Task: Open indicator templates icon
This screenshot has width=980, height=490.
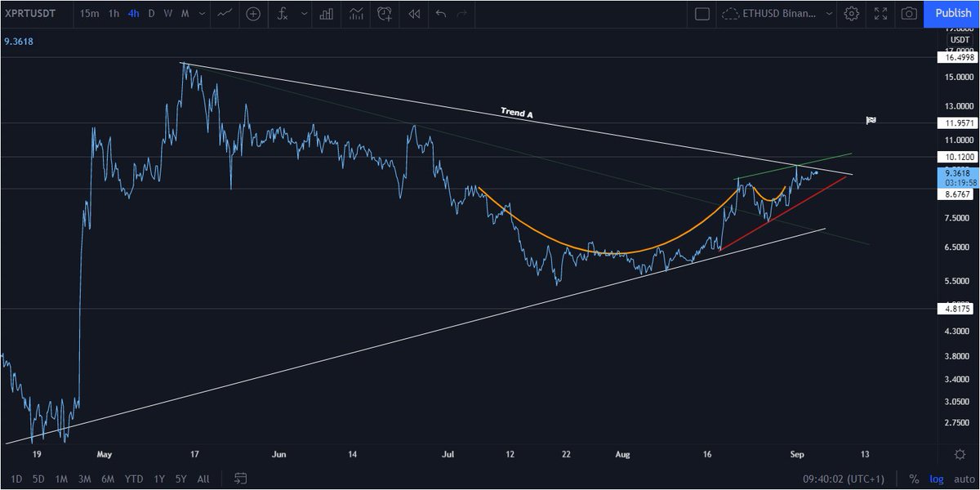Action: click(356, 14)
